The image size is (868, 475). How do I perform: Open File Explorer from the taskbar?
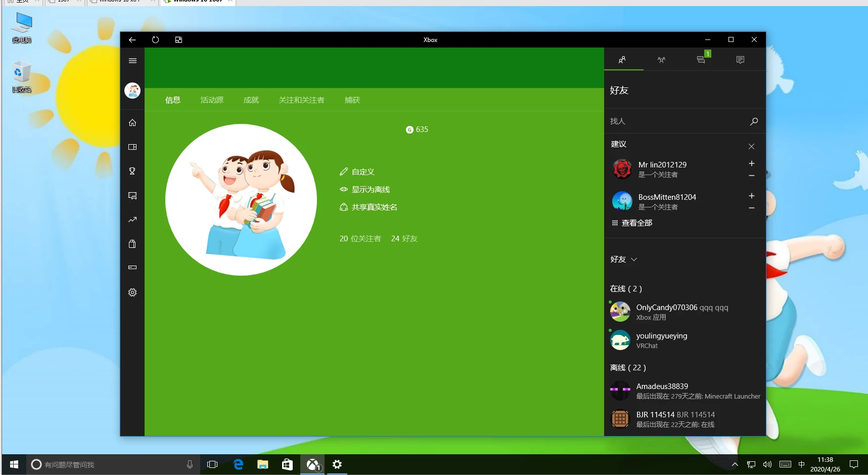(263, 464)
